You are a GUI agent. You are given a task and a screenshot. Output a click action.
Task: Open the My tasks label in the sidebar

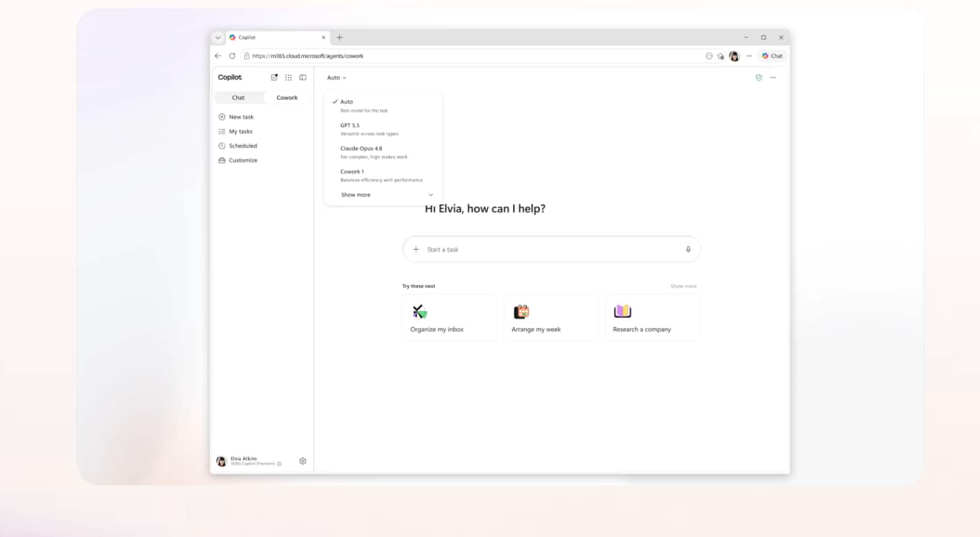pos(240,131)
